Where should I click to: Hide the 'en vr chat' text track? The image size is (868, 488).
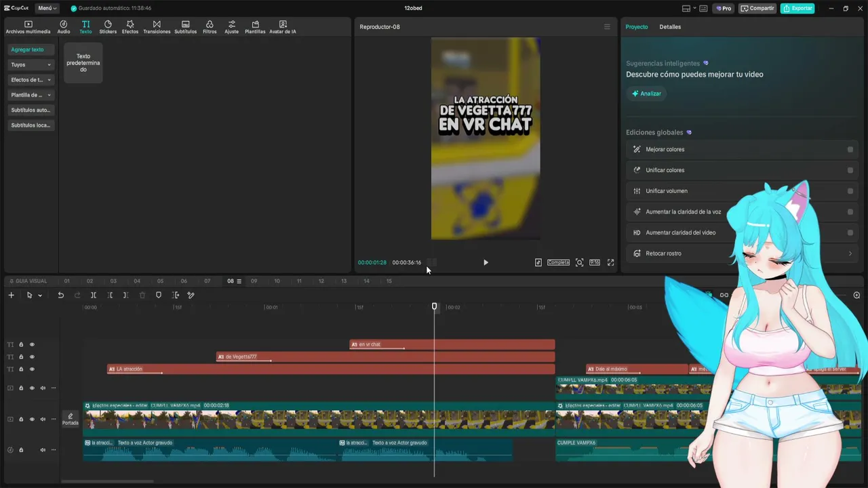pyautogui.click(x=32, y=344)
